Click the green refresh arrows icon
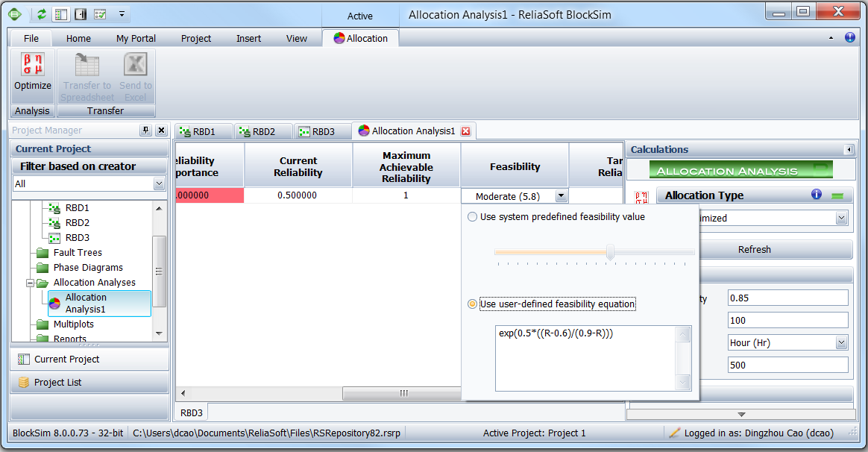The width and height of the screenshot is (868, 452). pos(42,14)
